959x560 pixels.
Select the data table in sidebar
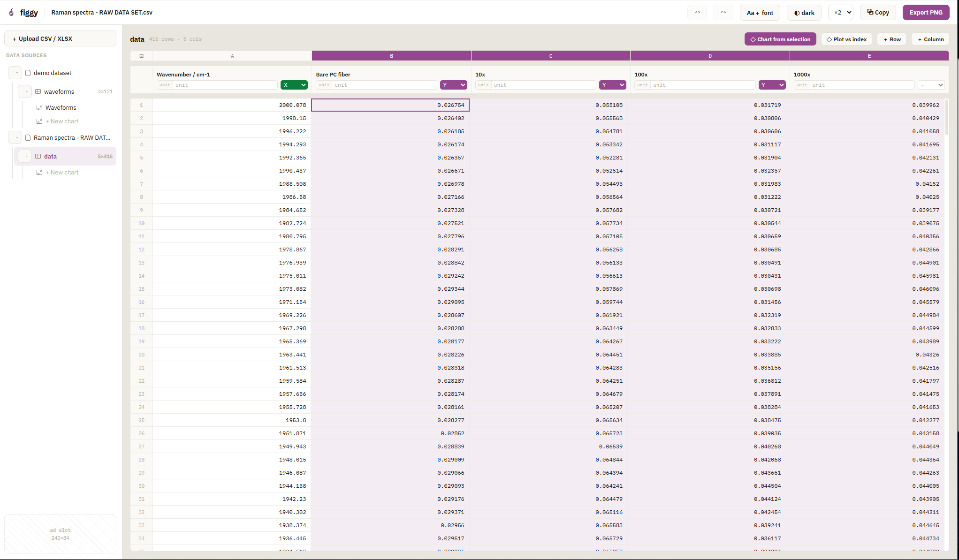pos(65,156)
